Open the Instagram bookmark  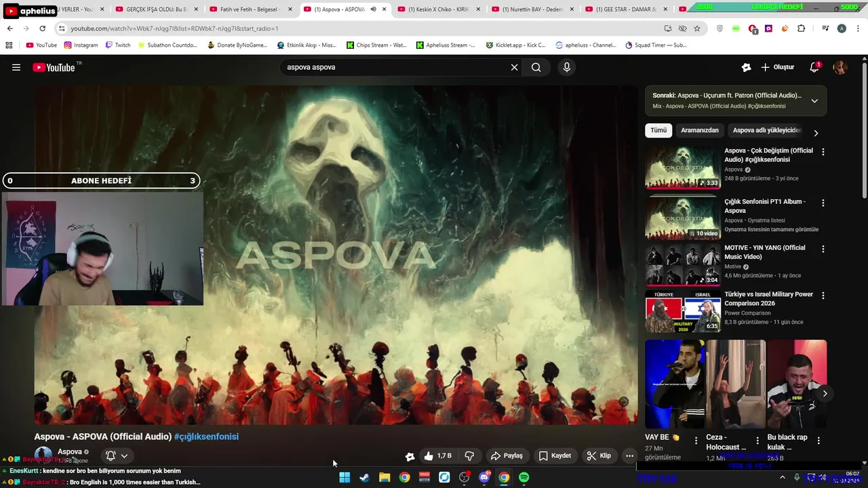[x=81, y=45]
